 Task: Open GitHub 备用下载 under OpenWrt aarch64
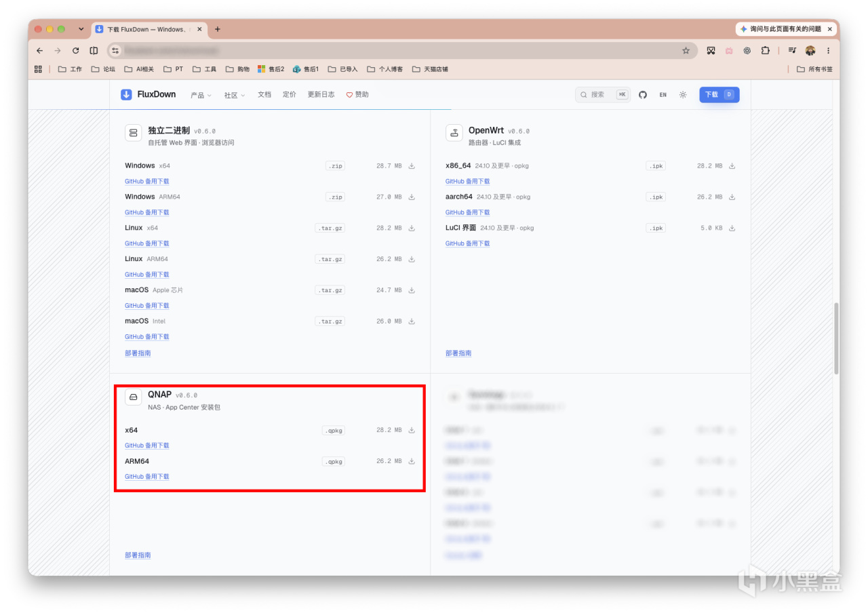467,212
